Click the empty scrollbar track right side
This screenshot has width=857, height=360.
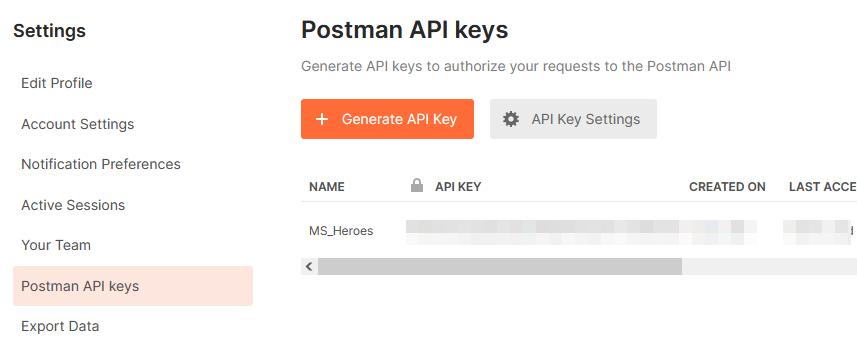(769, 267)
